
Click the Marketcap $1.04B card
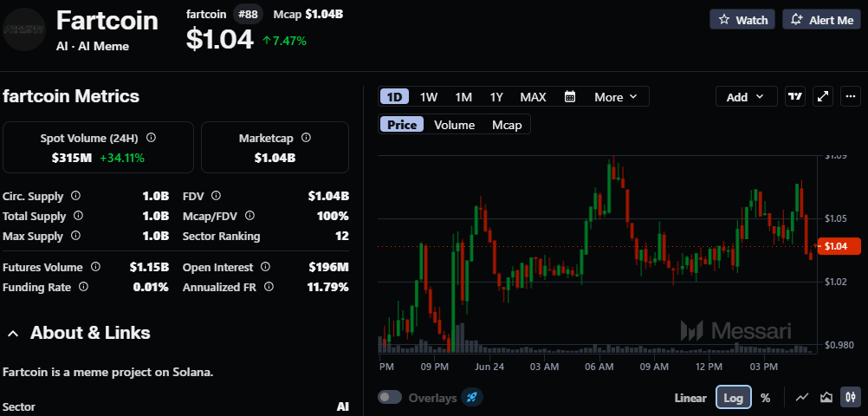pyautogui.click(x=275, y=147)
